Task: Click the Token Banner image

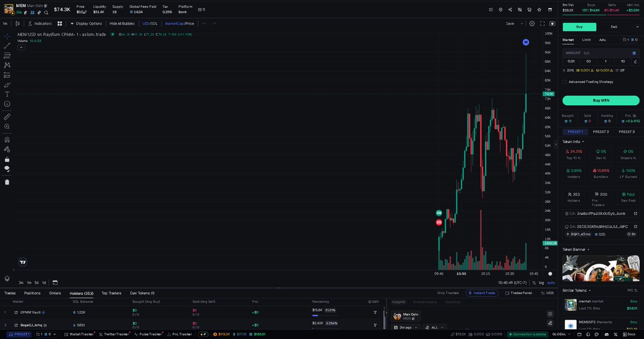Action: coord(601,268)
